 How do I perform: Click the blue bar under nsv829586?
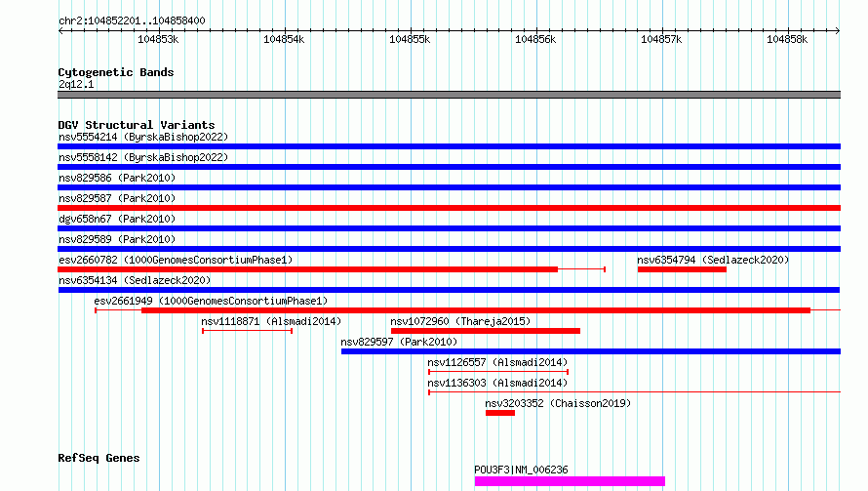(449, 187)
